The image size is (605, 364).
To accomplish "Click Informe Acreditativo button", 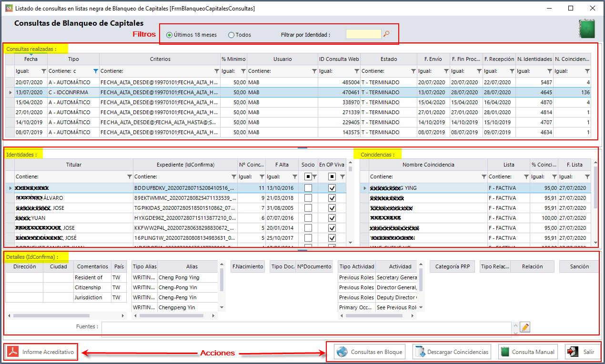I will coord(41,352).
